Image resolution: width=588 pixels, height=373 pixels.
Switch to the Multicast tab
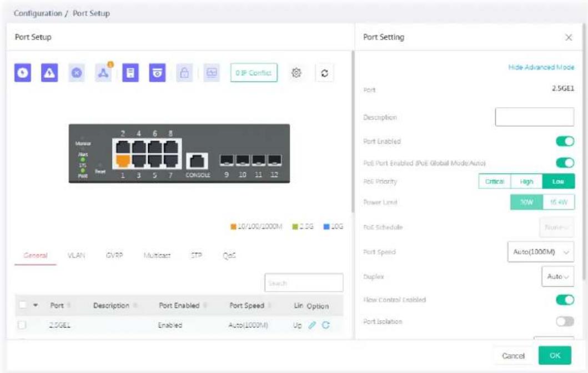[x=157, y=256]
